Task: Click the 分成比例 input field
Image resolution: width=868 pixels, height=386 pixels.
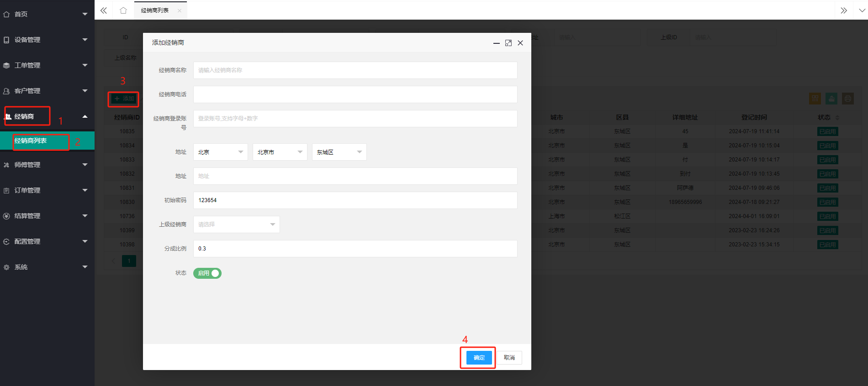Action: click(x=355, y=249)
